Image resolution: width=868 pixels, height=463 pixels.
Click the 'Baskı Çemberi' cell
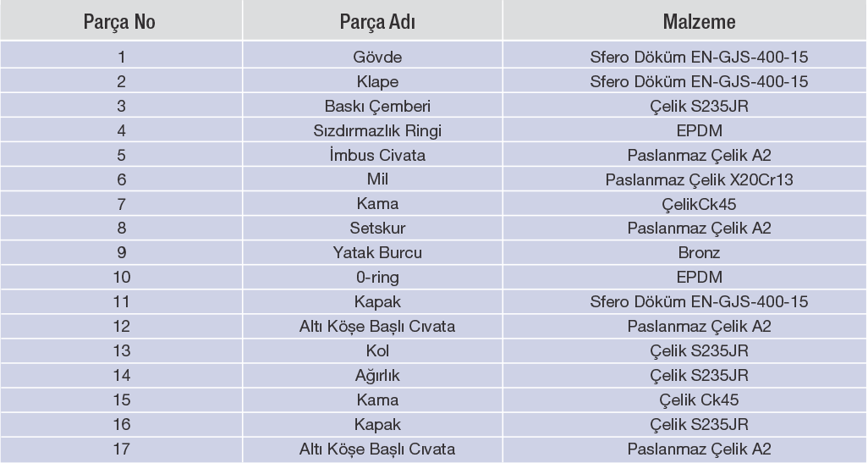(376, 107)
